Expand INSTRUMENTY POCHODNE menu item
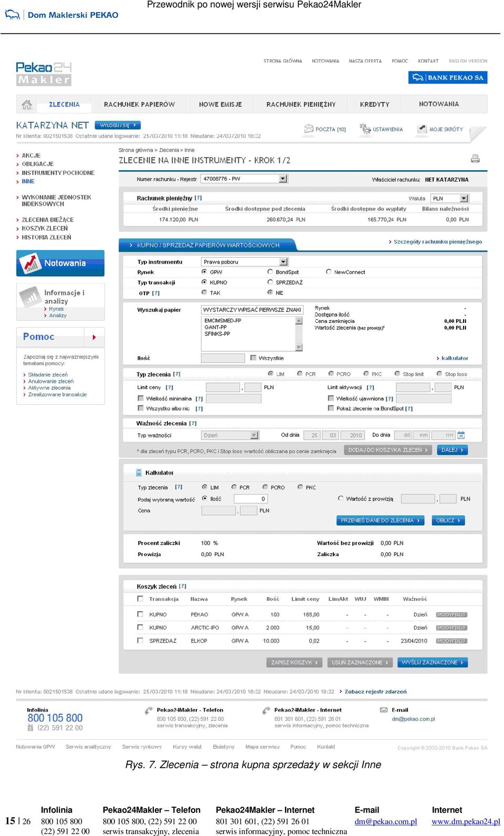The width and height of the screenshot is (504, 836). pos(58,173)
